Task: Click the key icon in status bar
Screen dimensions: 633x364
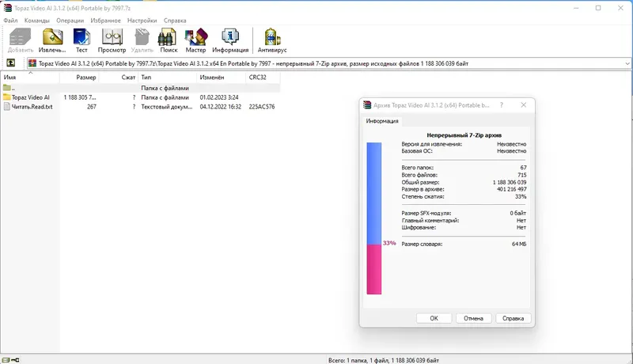Action: (15, 360)
